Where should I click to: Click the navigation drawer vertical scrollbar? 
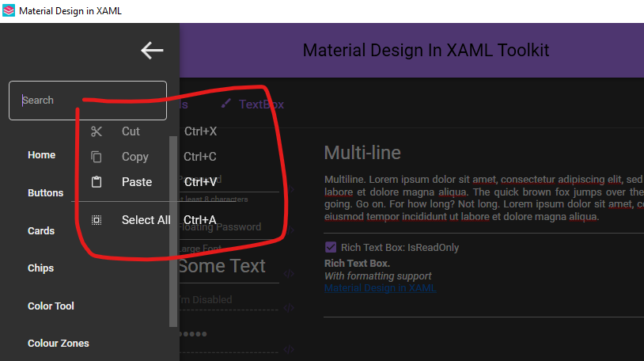173,231
